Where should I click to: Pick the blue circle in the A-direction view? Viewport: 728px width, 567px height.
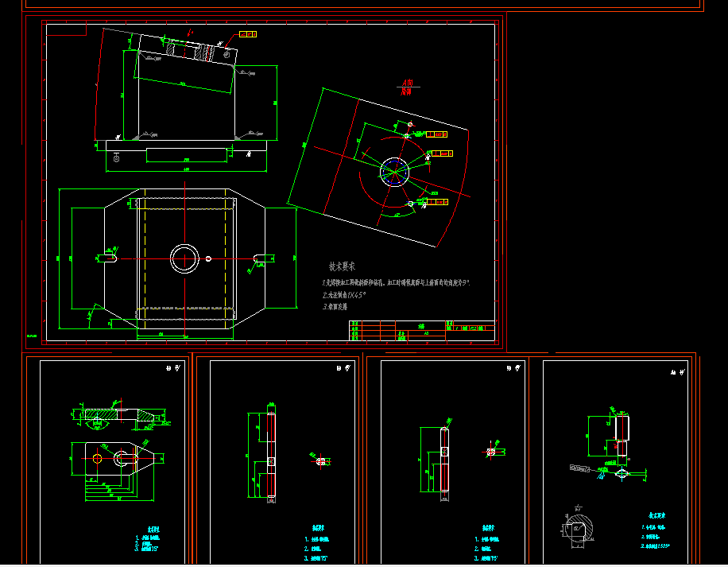394,172
